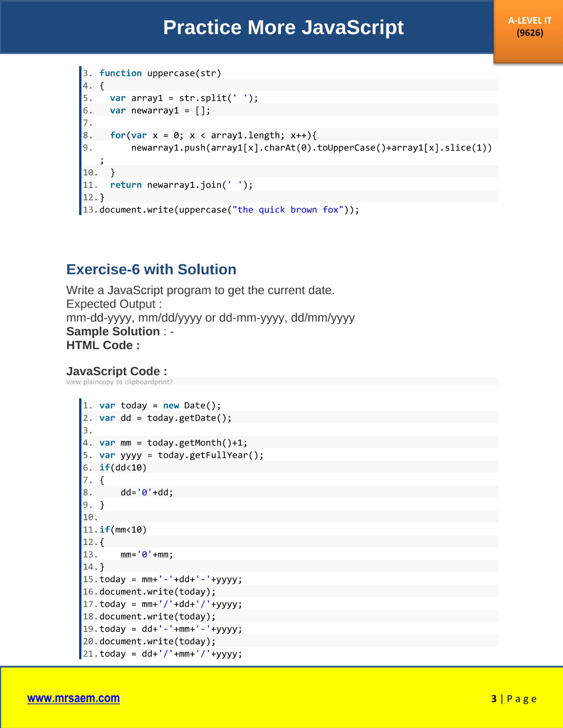The height and width of the screenshot is (728, 563).
Task: Click the 'for(var x = 0' loop line
Action: 213,135
